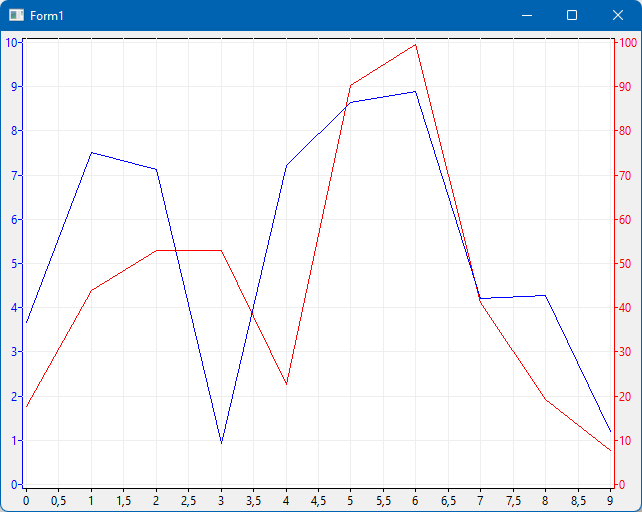Click the 9 tick label on the bottom axis
The height and width of the screenshot is (512, 642).
coord(610,499)
